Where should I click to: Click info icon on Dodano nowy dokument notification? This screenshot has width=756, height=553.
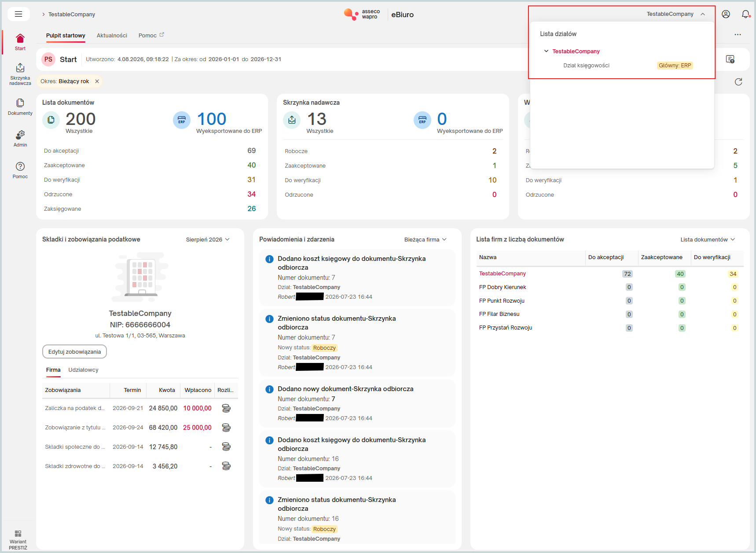click(270, 389)
